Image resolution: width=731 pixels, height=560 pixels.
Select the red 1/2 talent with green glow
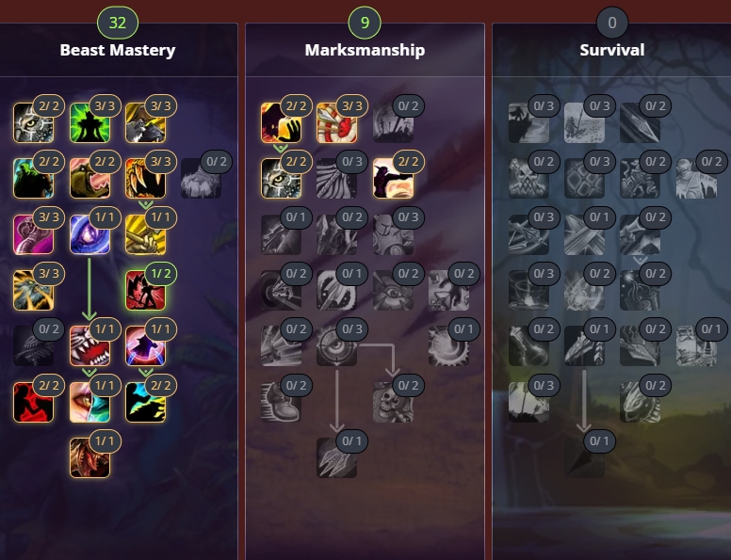(x=145, y=290)
